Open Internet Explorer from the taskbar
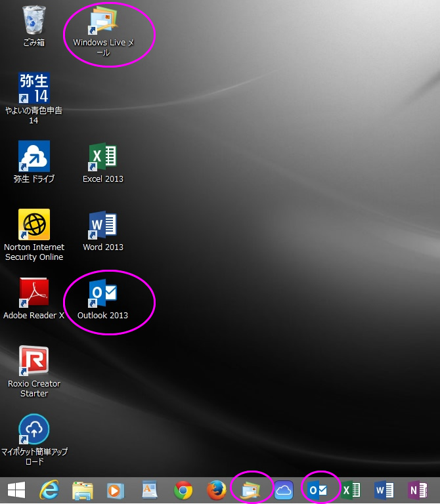The image size is (440, 504). point(49,490)
